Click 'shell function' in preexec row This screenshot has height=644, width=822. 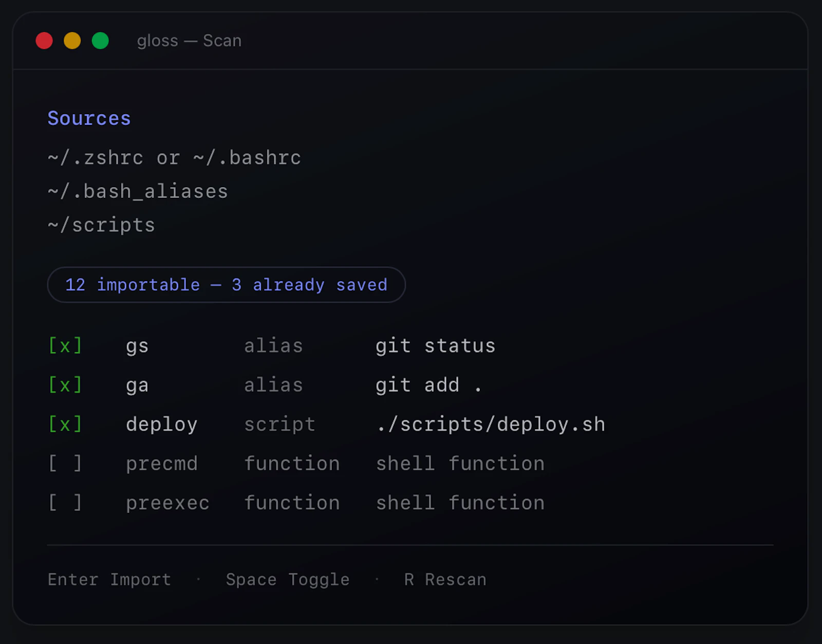click(x=460, y=503)
